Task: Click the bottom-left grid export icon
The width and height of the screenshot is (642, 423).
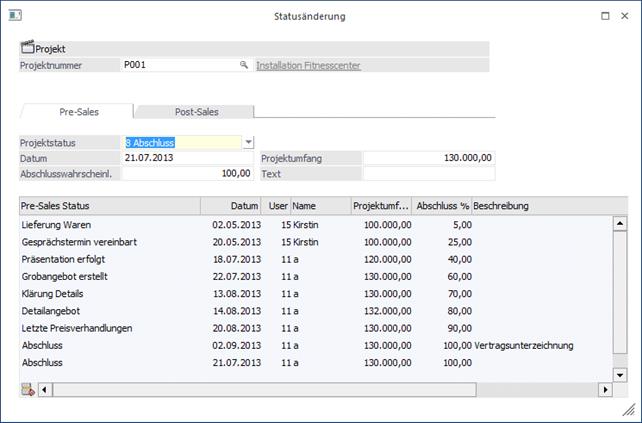Action: tap(27, 389)
